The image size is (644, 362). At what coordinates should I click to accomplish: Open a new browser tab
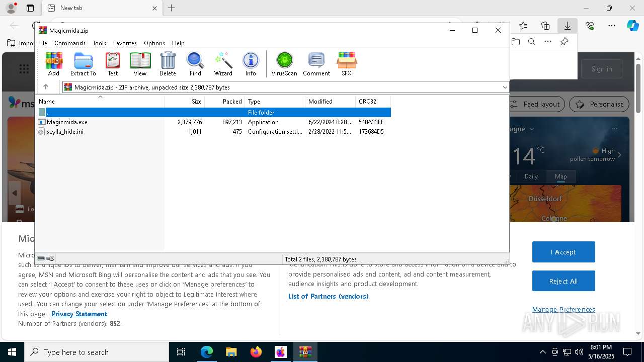(171, 8)
